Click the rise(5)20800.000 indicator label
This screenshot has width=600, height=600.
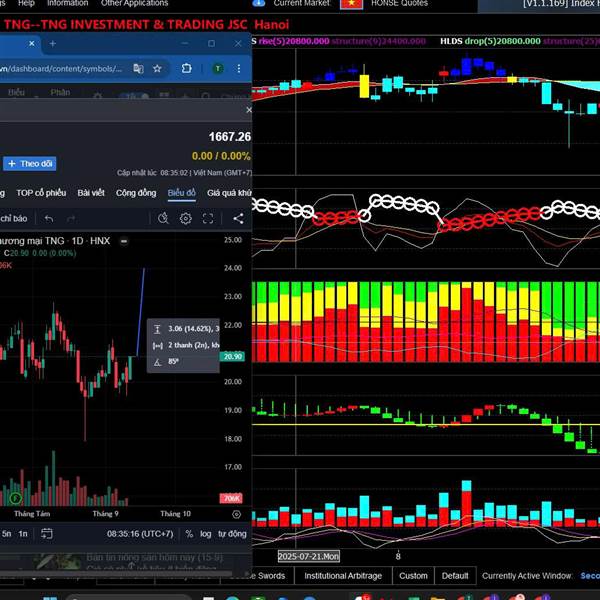pyautogui.click(x=294, y=41)
